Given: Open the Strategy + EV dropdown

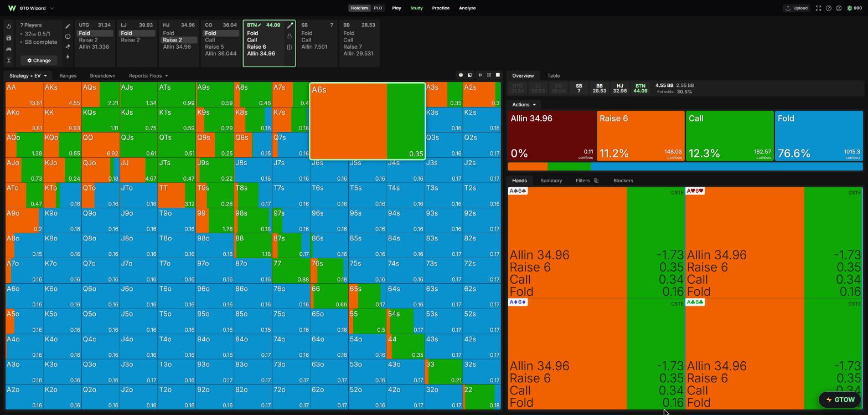Looking at the screenshot, I should point(28,75).
